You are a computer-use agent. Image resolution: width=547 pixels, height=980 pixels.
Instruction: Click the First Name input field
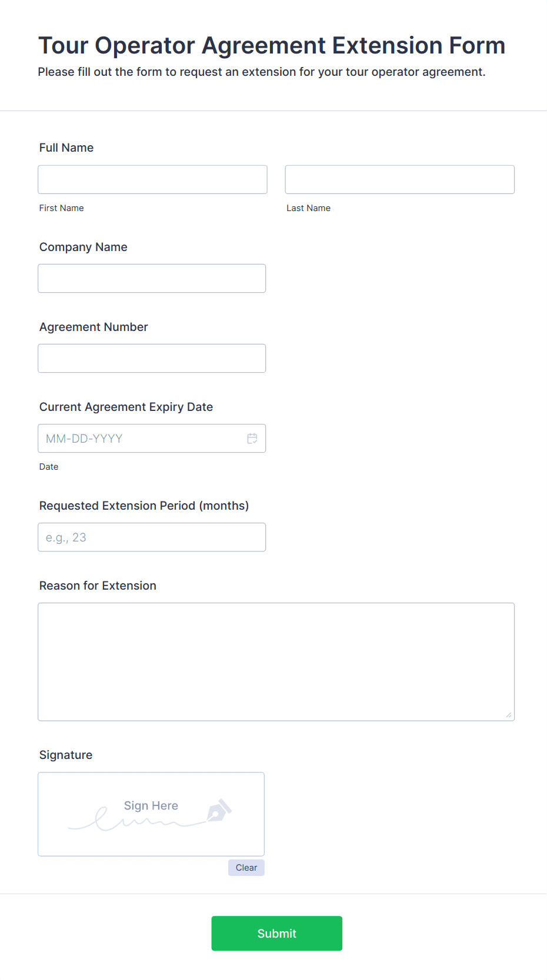tap(152, 179)
